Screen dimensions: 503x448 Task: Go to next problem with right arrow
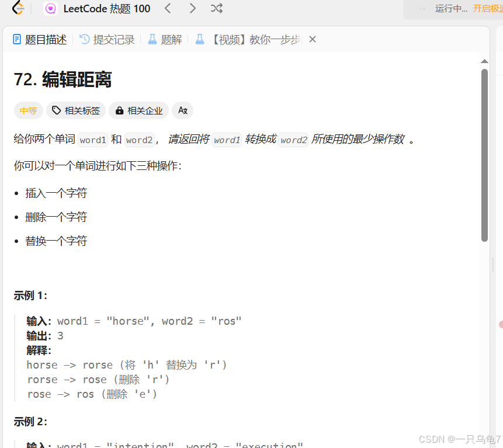pos(192,8)
